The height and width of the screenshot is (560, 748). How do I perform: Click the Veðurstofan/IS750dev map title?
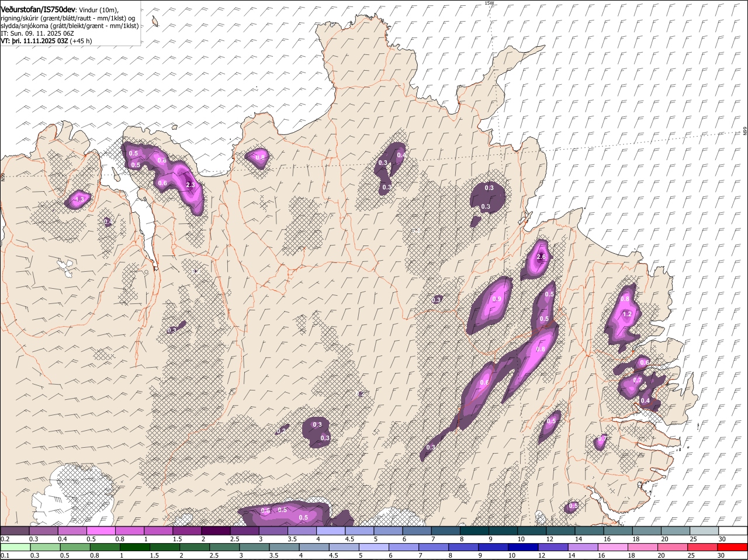pos(38,9)
